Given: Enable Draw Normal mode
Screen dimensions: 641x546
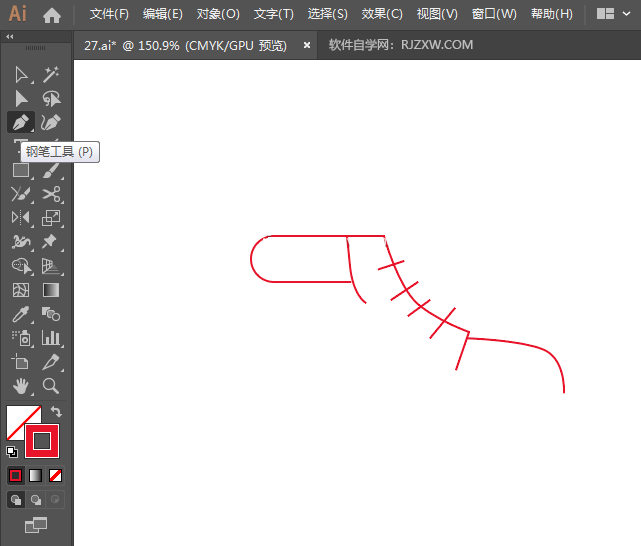Looking at the screenshot, I should 16,499.
